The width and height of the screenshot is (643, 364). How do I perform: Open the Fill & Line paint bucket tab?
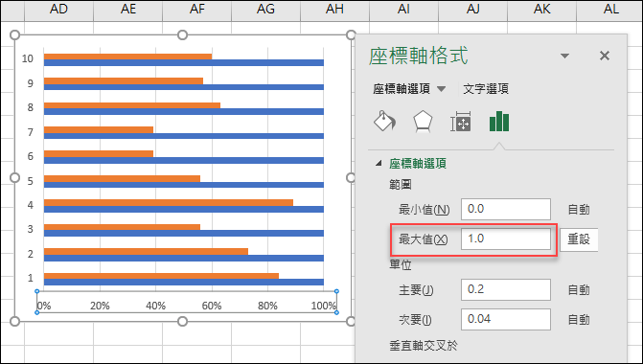coord(384,122)
